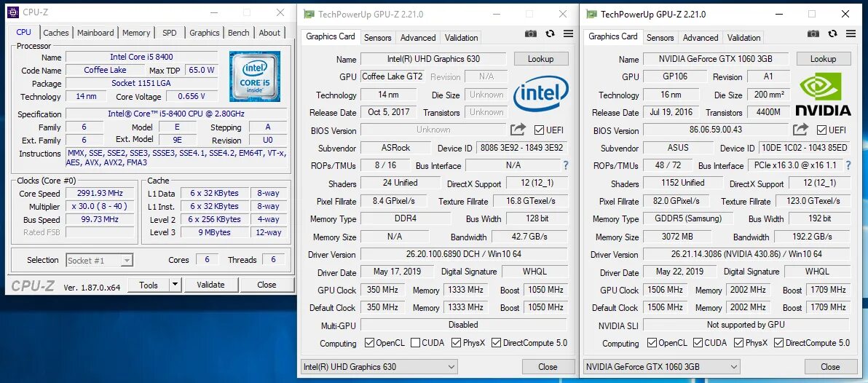The width and height of the screenshot is (868, 383).
Task: Open the Intel(R) UHD Graphics 630 GPU selector dropdown
Action: (x=379, y=366)
